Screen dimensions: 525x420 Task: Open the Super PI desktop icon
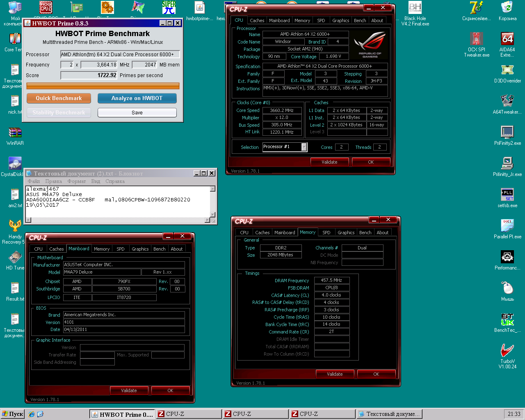pyautogui.click(x=169, y=7)
